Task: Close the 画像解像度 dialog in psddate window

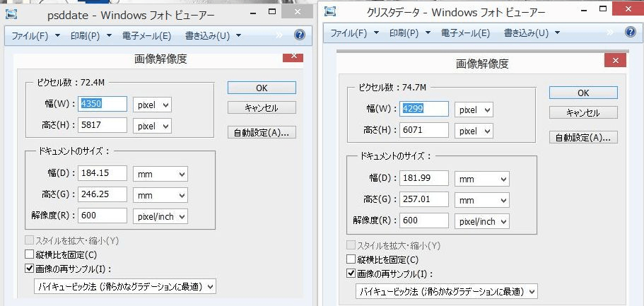Action: 293,57
